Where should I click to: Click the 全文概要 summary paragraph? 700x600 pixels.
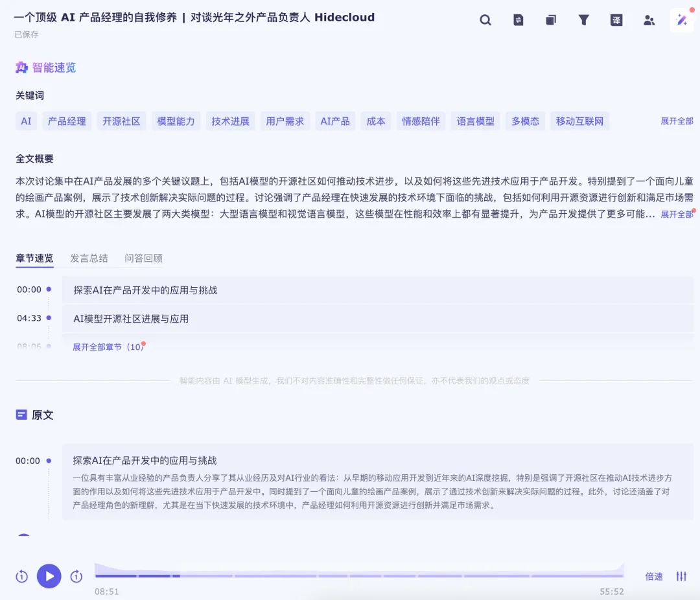point(355,198)
